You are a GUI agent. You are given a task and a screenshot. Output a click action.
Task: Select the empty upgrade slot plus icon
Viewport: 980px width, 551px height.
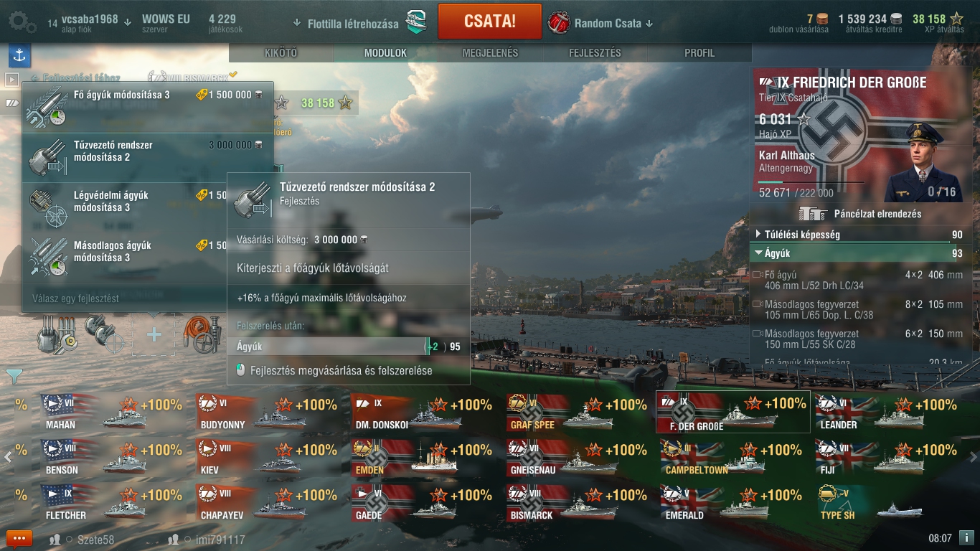(154, 335)
